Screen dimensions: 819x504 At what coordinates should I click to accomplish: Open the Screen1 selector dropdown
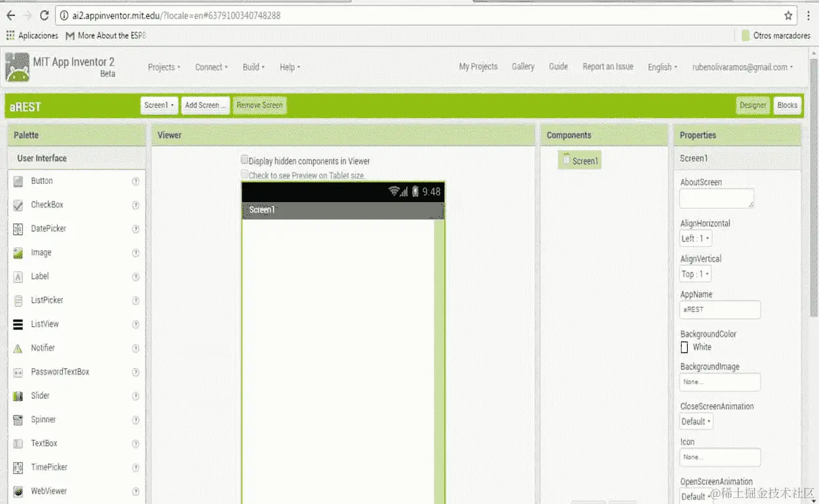click(x=159, y=106)
